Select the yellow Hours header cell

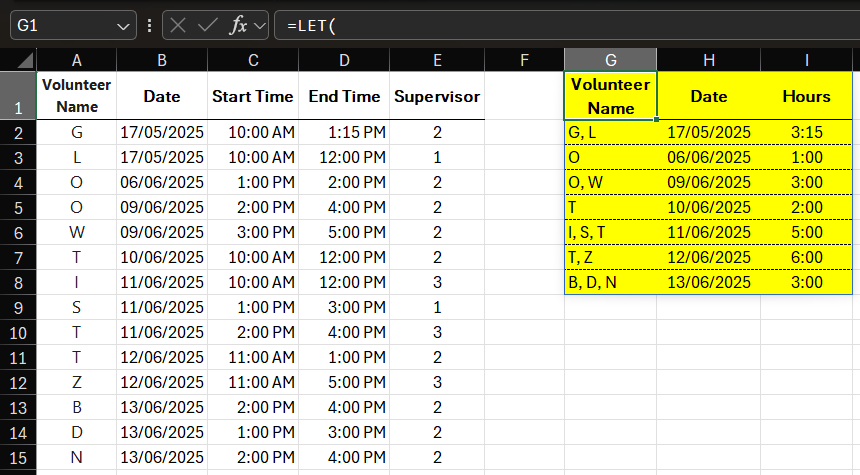(x=806, y=96)
